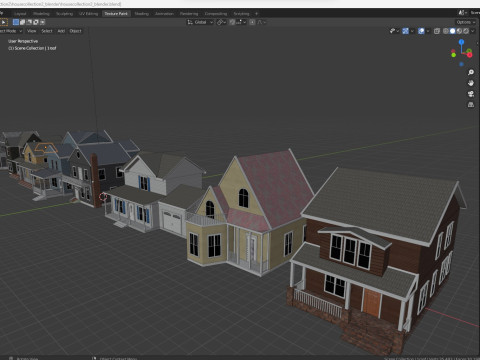Select the Texture Paint workspace tab
Image resolution: width=480 pixels, height=360 pixels.
click(116, 14)
